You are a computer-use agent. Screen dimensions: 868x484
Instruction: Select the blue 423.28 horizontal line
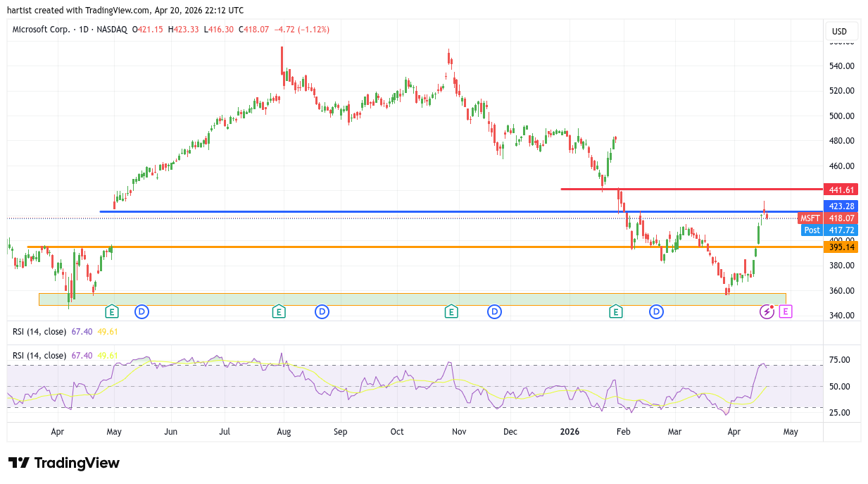[422, 211]
